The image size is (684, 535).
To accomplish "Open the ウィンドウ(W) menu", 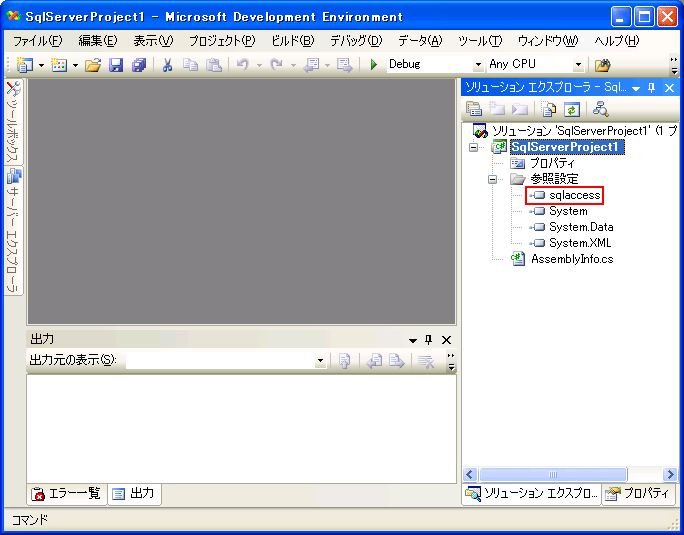I will pyautogui.click(x=548, y=41).
